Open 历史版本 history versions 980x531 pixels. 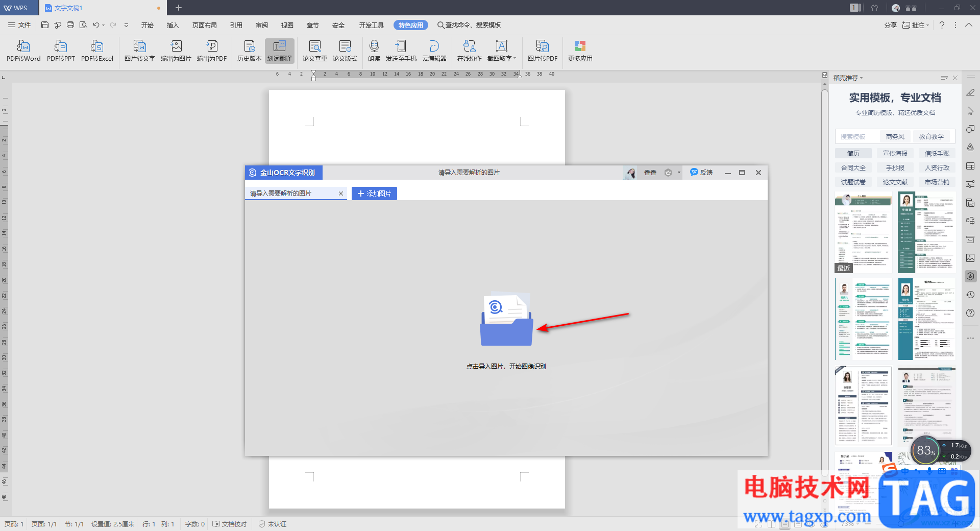(249, 51)
